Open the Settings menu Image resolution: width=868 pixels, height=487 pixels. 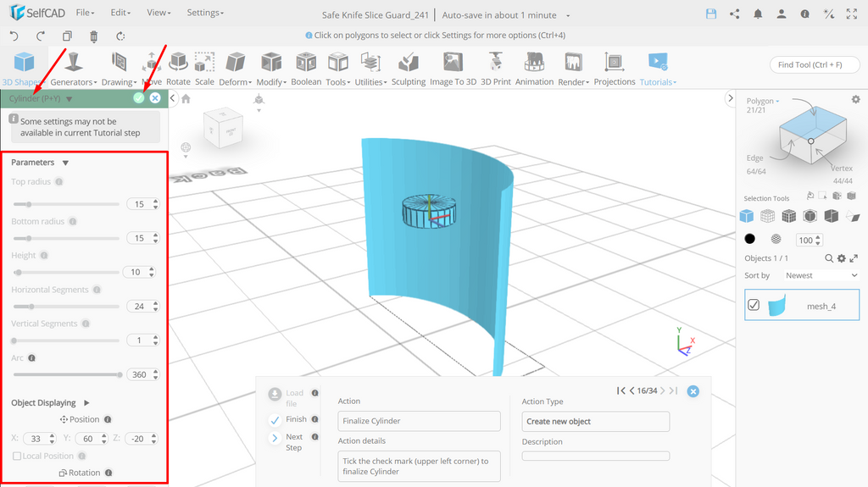pos(205,12)
